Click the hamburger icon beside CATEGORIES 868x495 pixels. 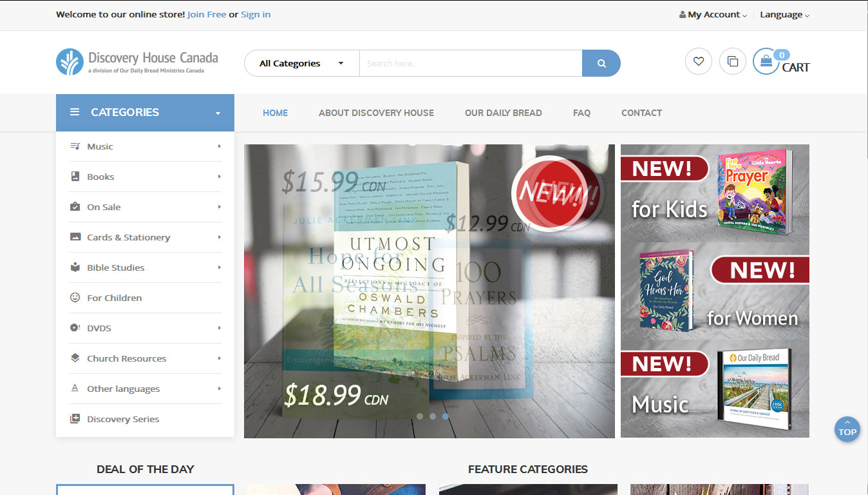[x=75, y=112]
